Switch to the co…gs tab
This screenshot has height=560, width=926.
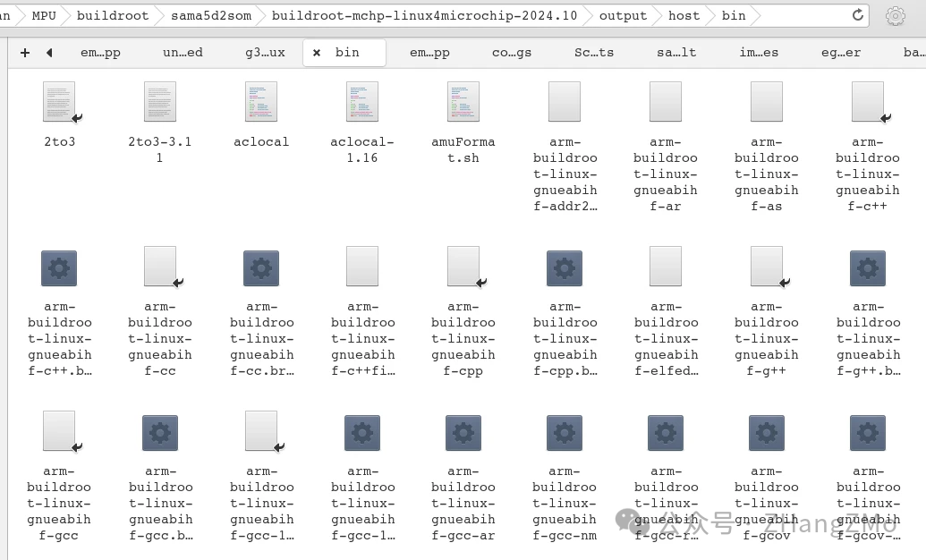pyautogui.click(x=512, y=53)
